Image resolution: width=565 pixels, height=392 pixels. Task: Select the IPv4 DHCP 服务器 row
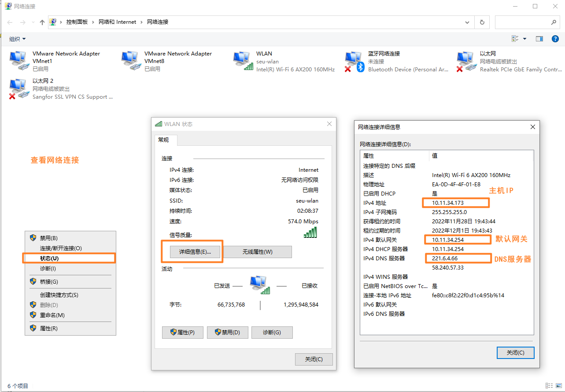[x=447, y=249]
